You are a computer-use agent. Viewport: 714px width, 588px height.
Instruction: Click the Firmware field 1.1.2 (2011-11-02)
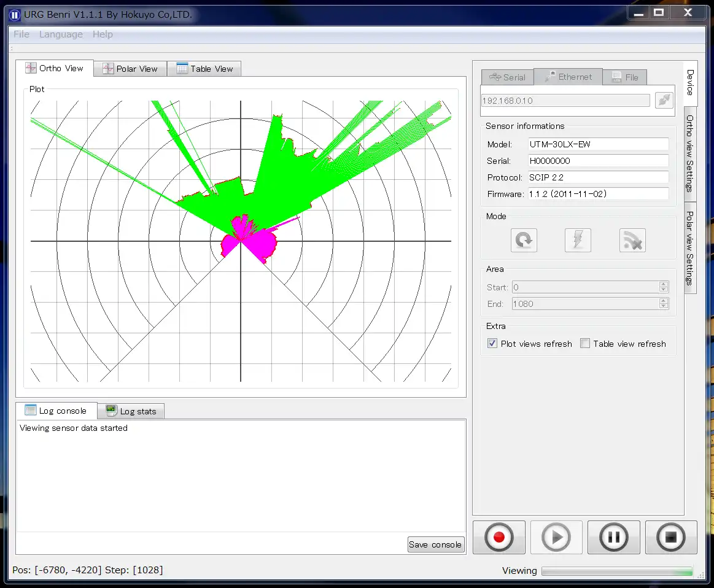pyautogui.click(x=599, y=194)
